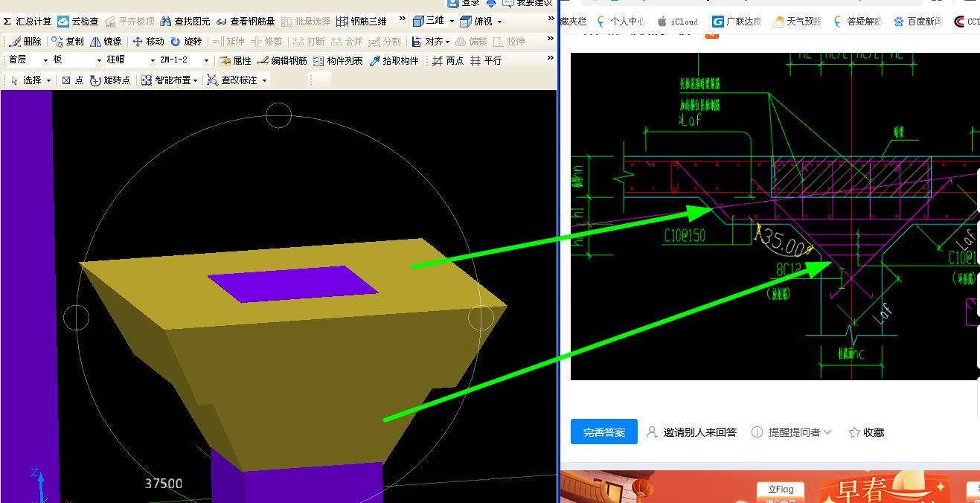Expand the 俯视 view direction arrow
This screenshot has height=503, width=980.
click(x=499, y=22)
